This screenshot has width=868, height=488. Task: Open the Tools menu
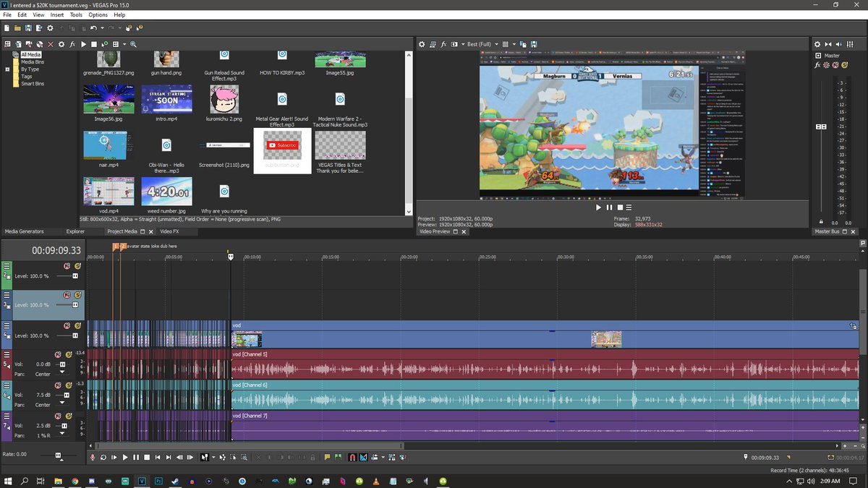pyautogui.click(x=76, y=14)
